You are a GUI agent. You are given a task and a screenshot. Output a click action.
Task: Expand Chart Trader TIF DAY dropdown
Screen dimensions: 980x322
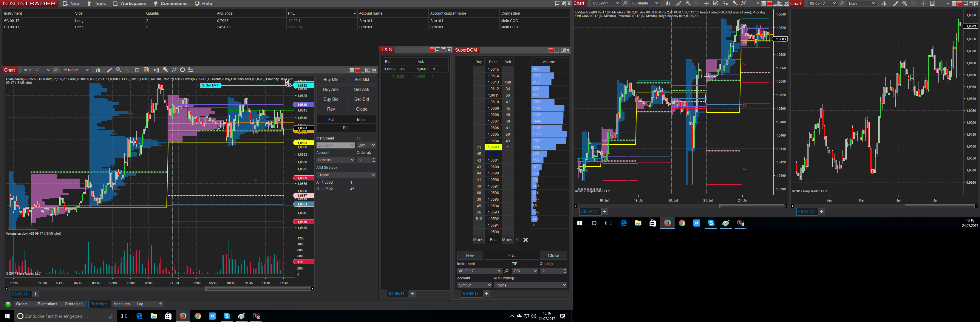point(366,145)
